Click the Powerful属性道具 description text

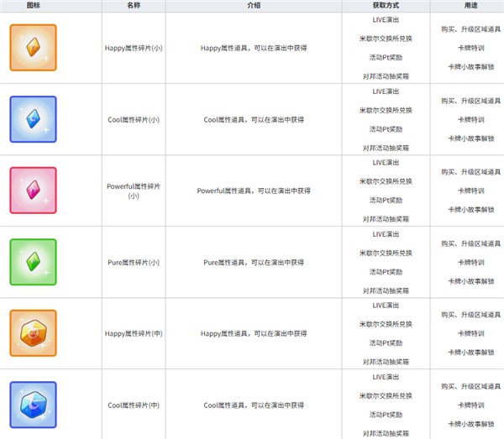(254, 191)
